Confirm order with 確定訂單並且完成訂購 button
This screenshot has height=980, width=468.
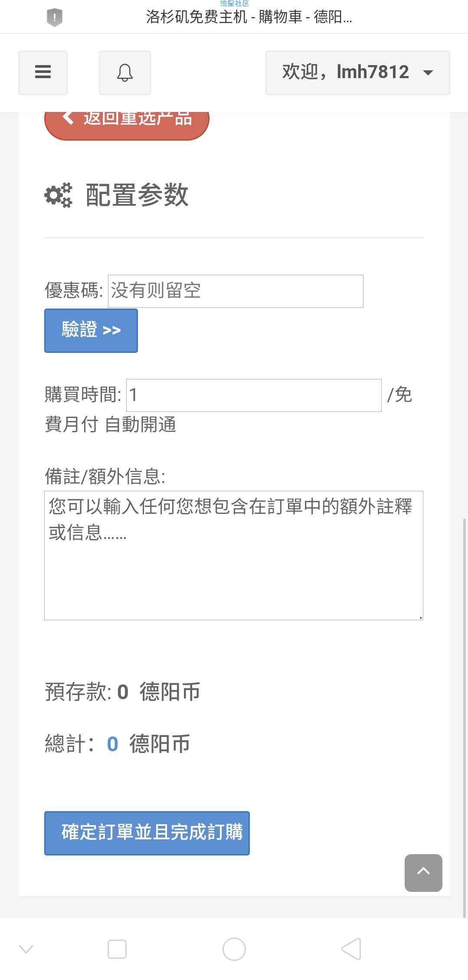(x=147, y=833)
